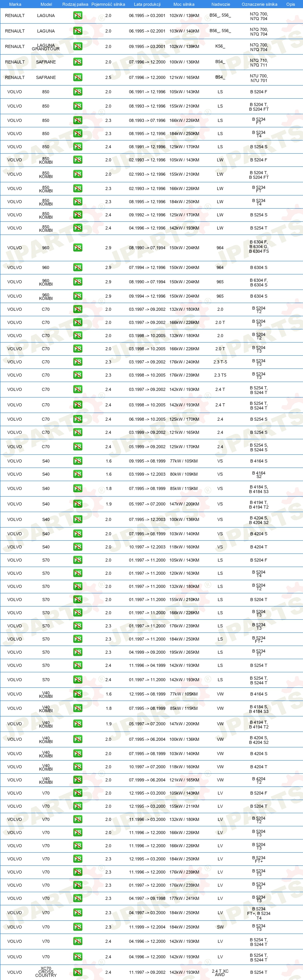Click fuel icon in V40 Kombi 1.6 row

(x=77, y=694)
